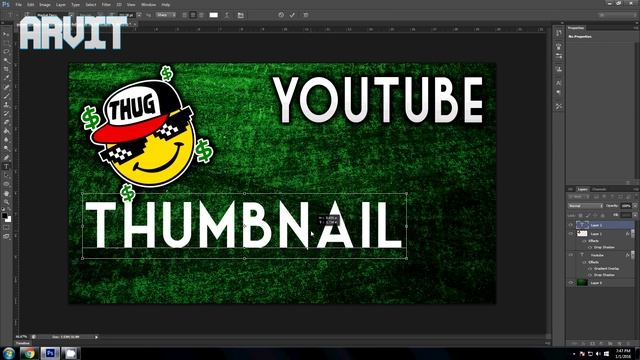This screenshot has width=640, height=360.
Task: Click the foreground color swatch
Action: tap(4, 216)
